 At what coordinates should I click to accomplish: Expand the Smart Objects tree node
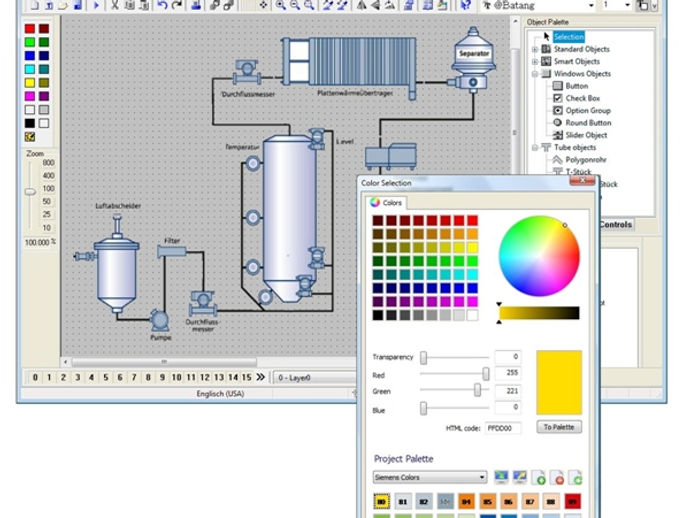535,62
